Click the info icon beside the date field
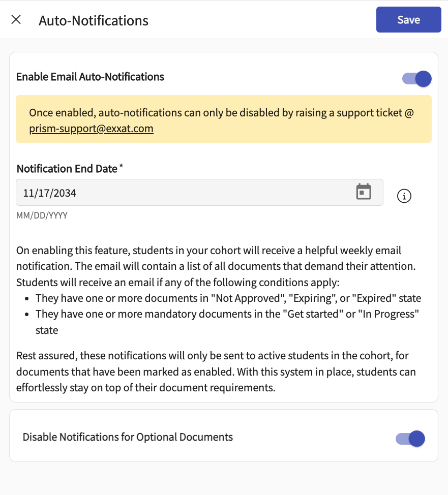 pyautogui.click(x=404, y=196)
